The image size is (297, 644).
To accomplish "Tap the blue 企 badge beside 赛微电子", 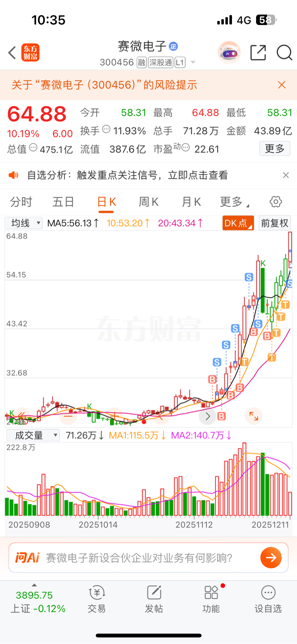I will pos(173,46).
